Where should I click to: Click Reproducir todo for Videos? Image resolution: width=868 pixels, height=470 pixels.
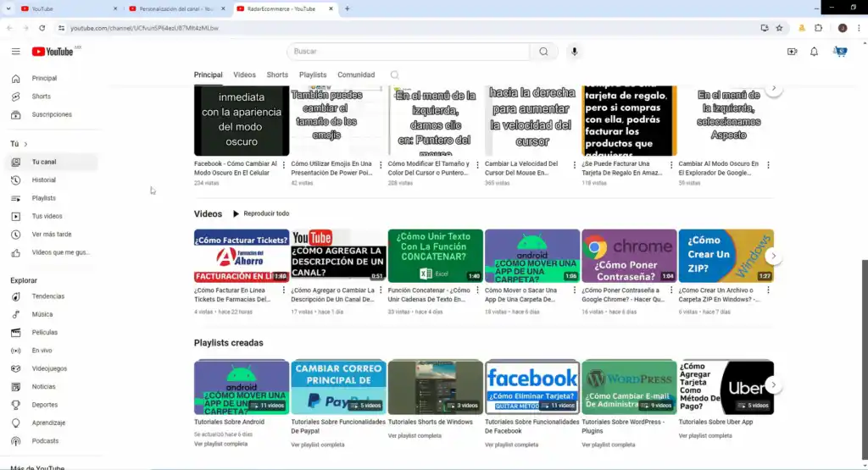(261, 213)
